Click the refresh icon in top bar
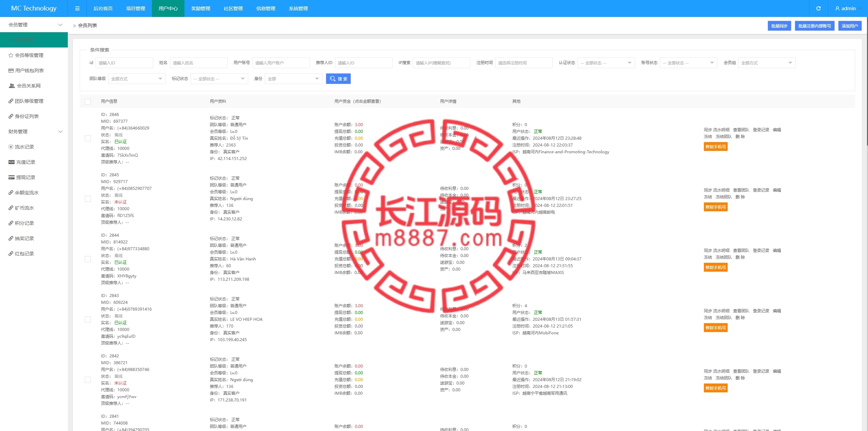The image size is (868, 431). pyautogui.click(x=818, y=8)
